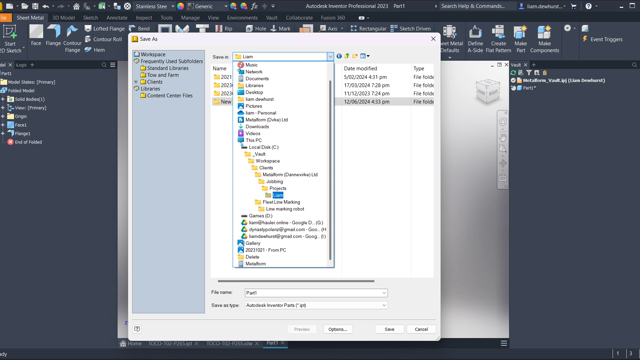640x360 pixels.
Task: Click the Mark tool
Action: [x=280, y=29]
